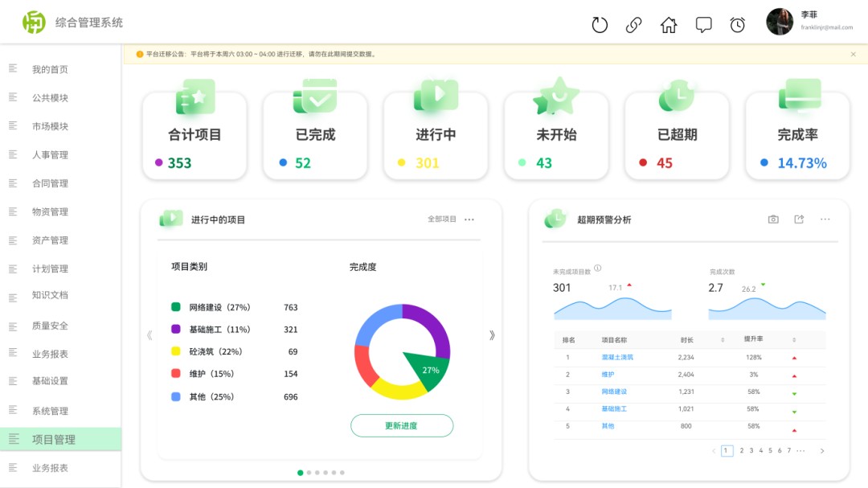
Task: Open the 混凝土浇筑 project link
Action: click(617, 357)
